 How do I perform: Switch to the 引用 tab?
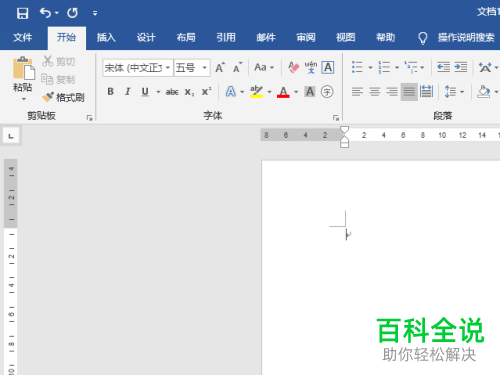226,37
